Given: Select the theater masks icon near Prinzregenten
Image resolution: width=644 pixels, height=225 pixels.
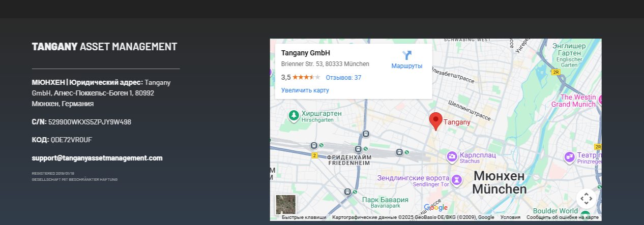Looking at the screenshot, I should pos(569,156).
